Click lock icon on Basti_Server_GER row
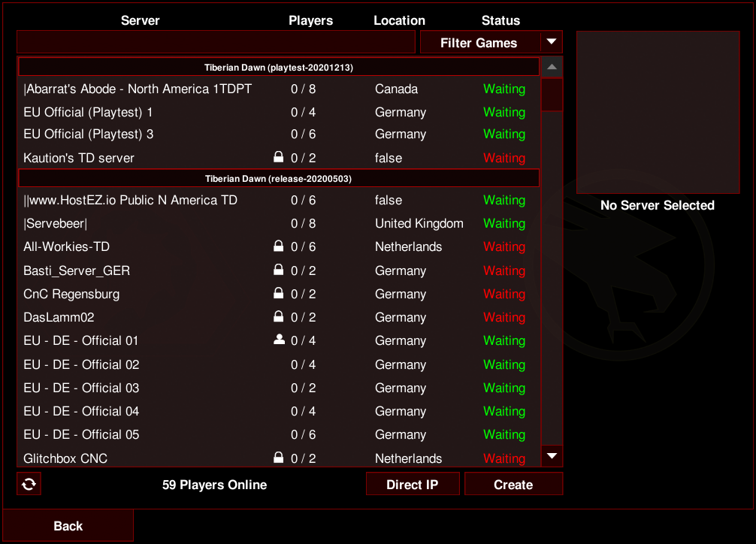The image size is (756, 544). pos(279,270)
